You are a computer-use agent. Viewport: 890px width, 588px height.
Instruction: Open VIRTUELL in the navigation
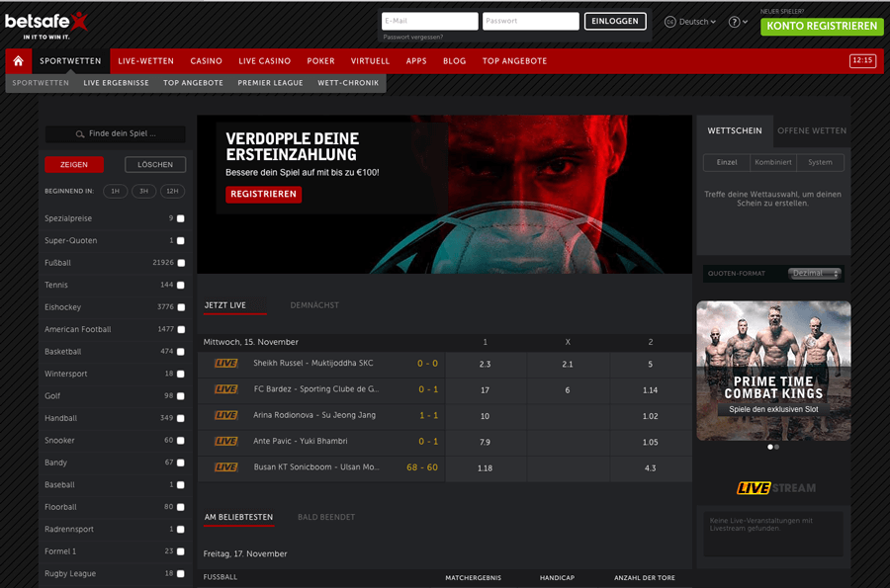(x=370, y=60)
